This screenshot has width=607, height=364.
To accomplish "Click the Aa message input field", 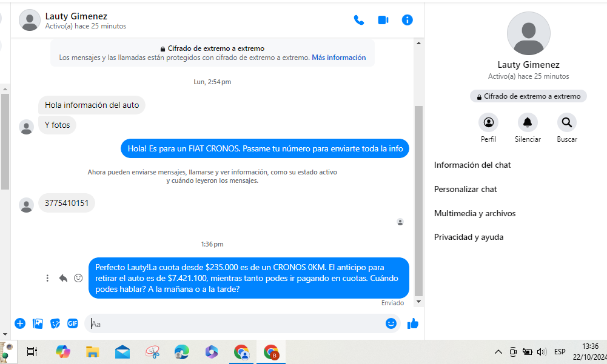I will coord(236,323).
